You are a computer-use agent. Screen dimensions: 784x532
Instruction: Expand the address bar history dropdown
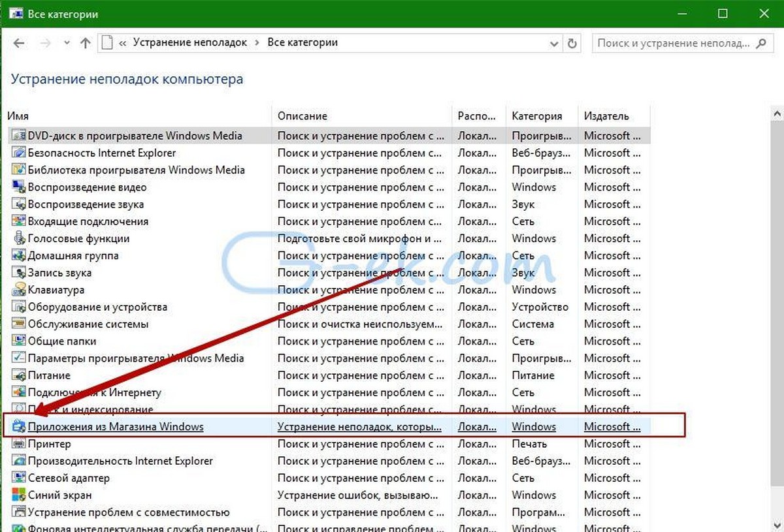(554, 43)
